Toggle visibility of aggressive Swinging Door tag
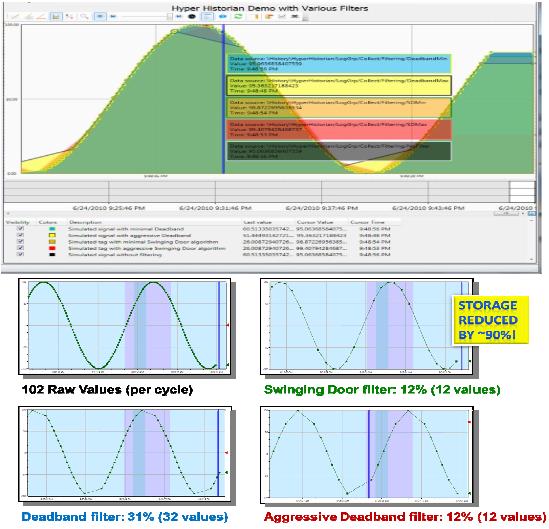This screenshot has width=549, height=529. [x=20, y=248]
